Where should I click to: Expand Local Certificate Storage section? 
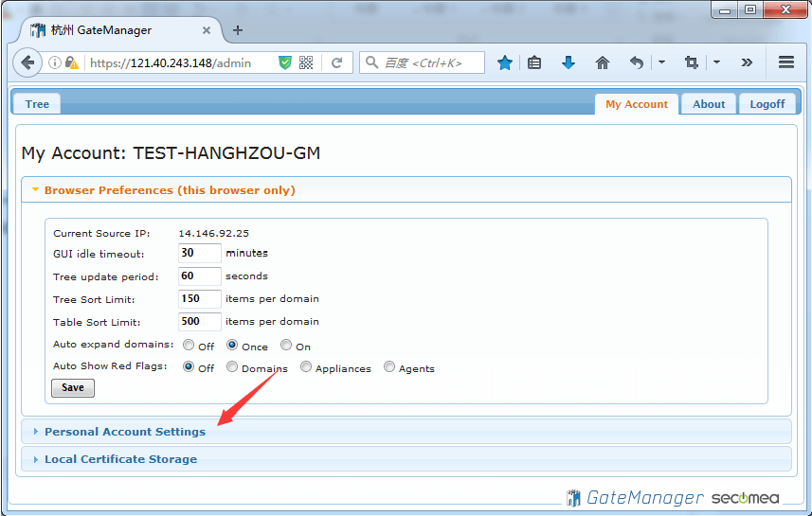click(x=120, y=459)
